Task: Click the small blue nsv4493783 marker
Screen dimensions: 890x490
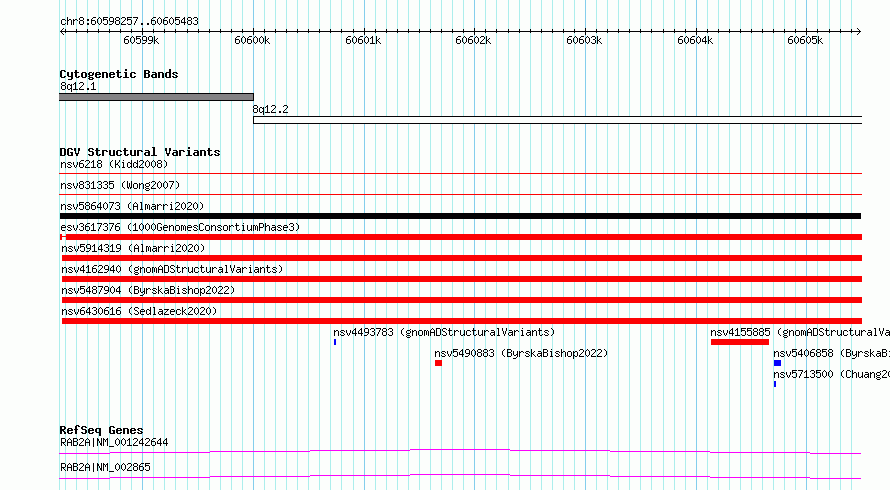Action: [x=335, y=342]
